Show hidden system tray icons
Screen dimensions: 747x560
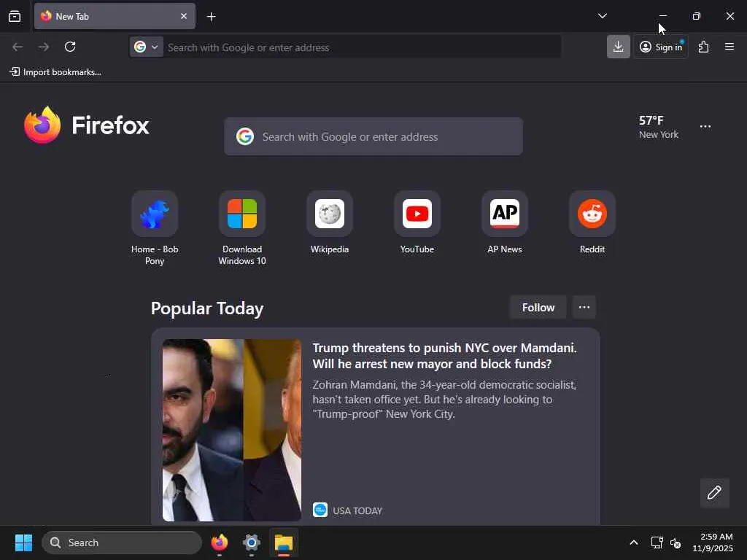pyautogui.click(x=634, y=542)
